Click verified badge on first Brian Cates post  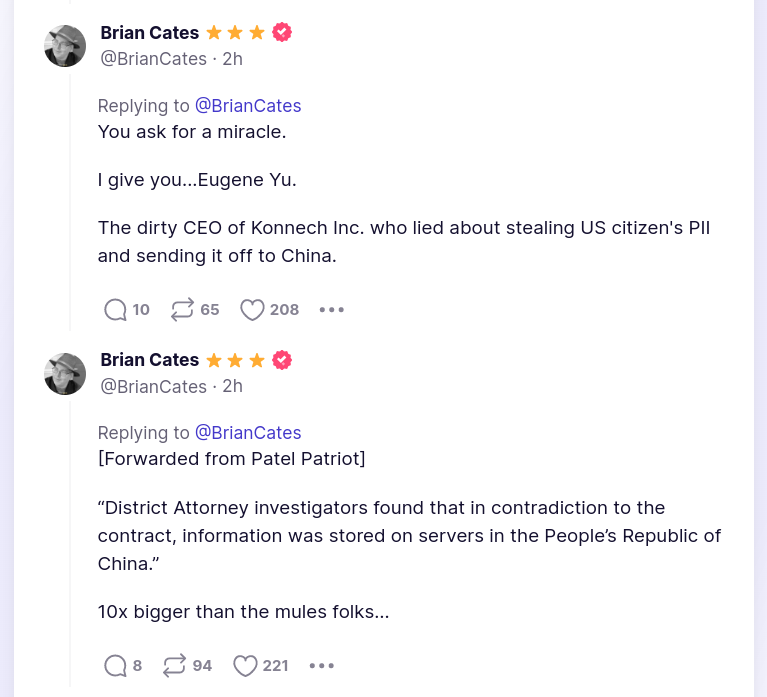point(283,33)
